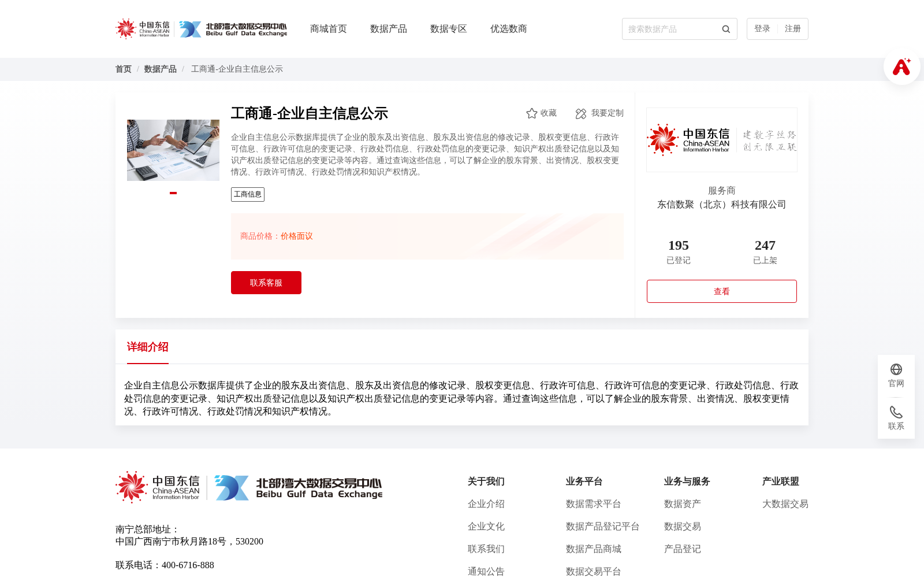Select the red carousel indicator dot
This screenshot has width=924, height=578.
[x=173, y=193]
